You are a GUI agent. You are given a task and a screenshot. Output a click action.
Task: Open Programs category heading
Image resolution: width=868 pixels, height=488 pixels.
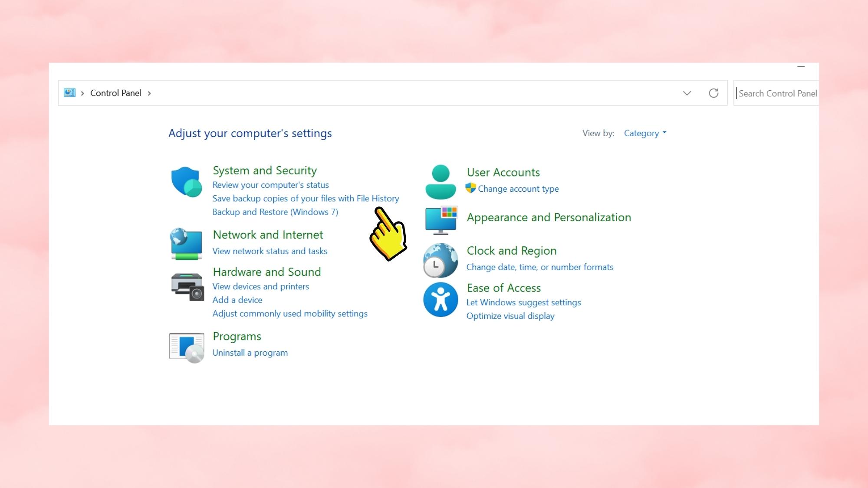(x=237, y=337)
